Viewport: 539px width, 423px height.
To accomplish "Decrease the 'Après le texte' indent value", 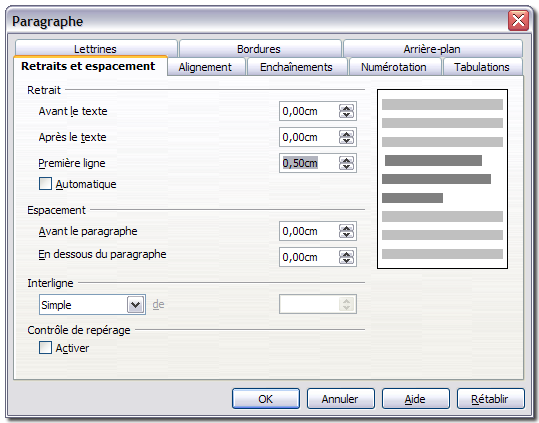I will click(x=346, y=141).
